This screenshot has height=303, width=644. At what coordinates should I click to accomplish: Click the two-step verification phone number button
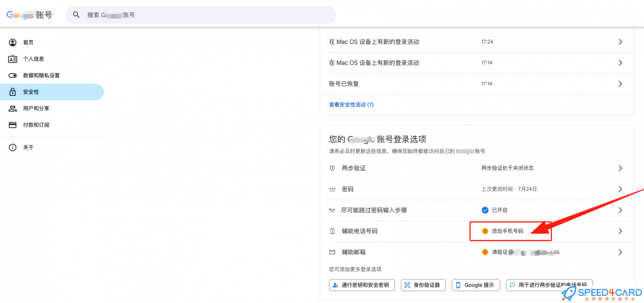tap(549, 285)
